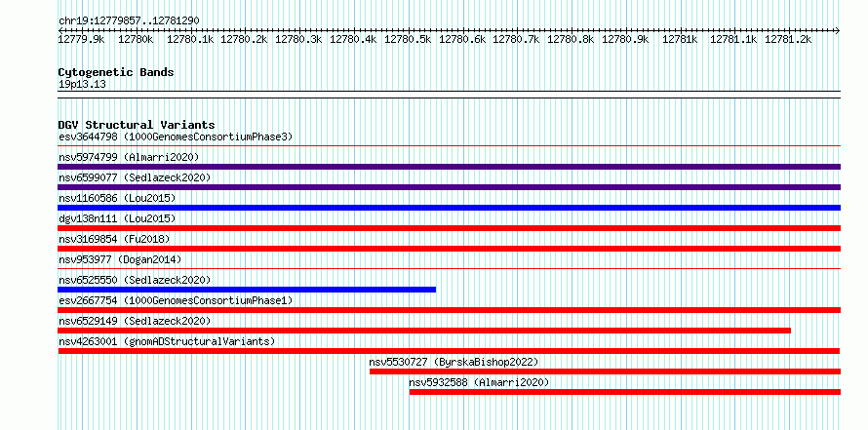The image size is (868, 430).
Task: Click the red nsv5530727 variant bar
Action: (x=605, y=371)
